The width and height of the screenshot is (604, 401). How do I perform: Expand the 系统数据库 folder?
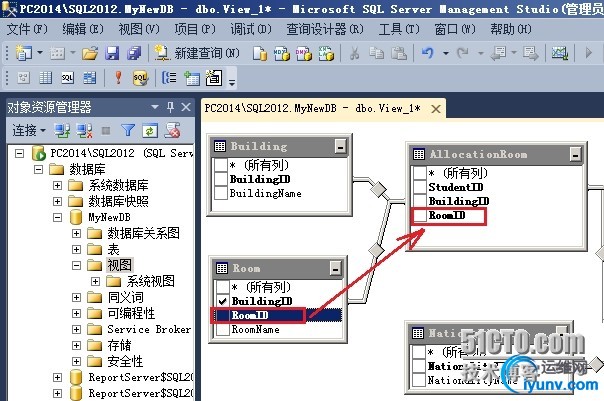click(x=57, y=185)
